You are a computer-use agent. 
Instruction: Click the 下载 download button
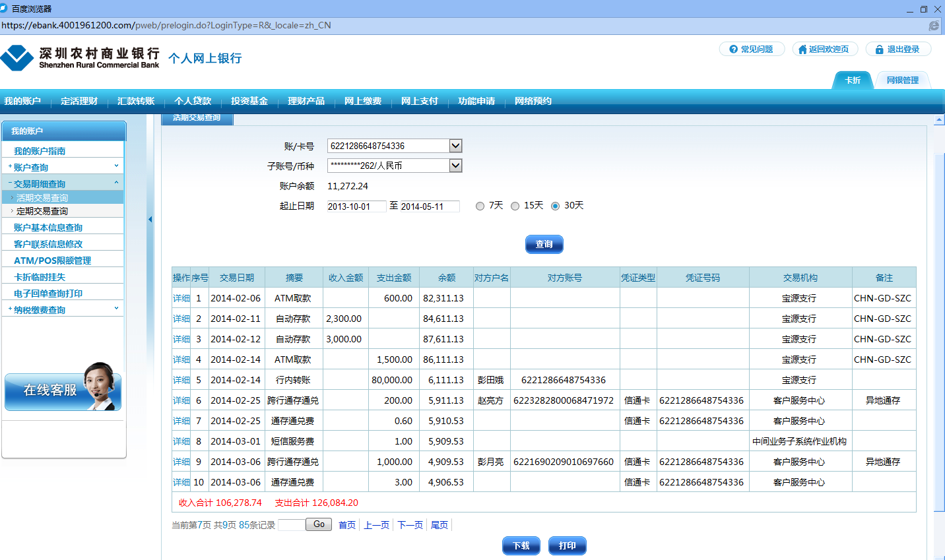click(x=521, y=546)
